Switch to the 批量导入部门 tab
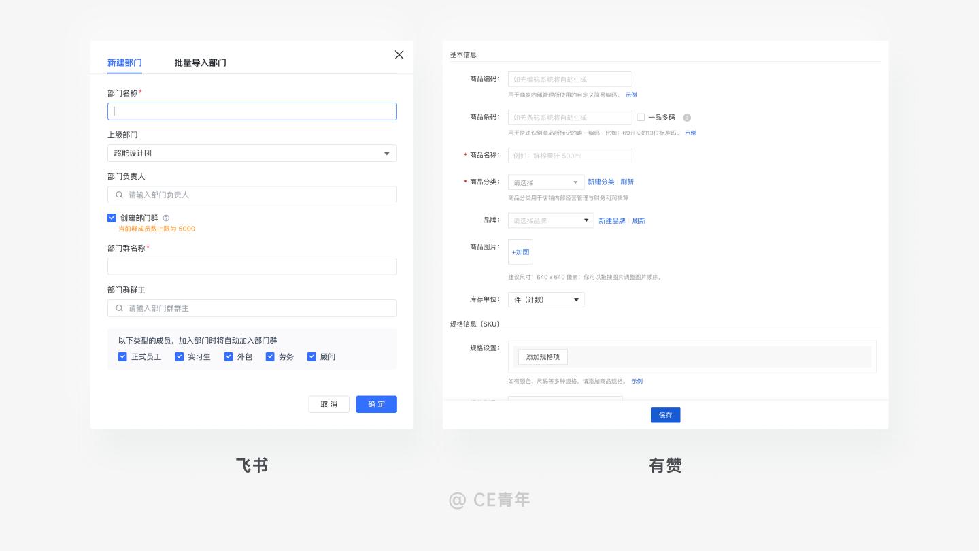Viewport: 980px width, 551px height. point(201,63)
